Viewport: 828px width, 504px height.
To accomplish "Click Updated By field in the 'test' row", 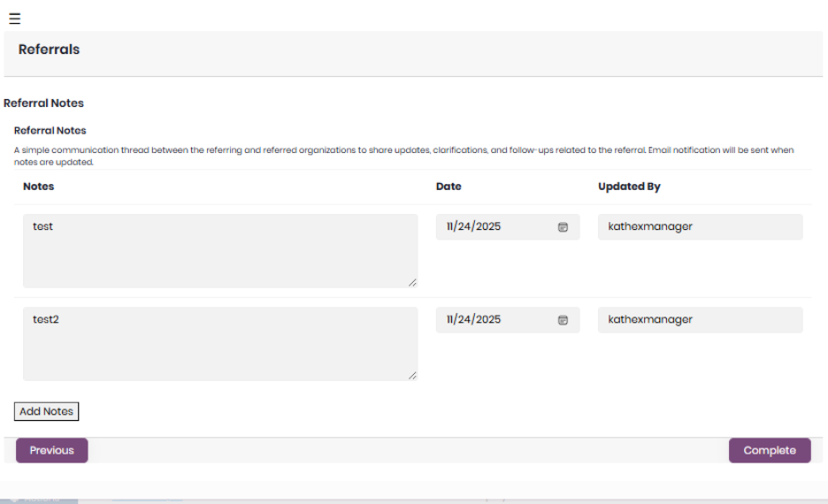I will point(700,227).
